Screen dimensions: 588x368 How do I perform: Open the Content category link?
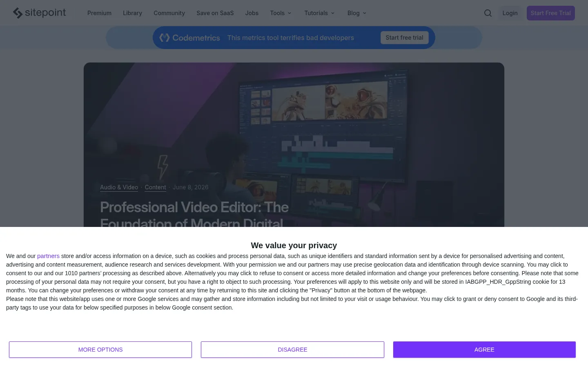[x=155, y=187]
